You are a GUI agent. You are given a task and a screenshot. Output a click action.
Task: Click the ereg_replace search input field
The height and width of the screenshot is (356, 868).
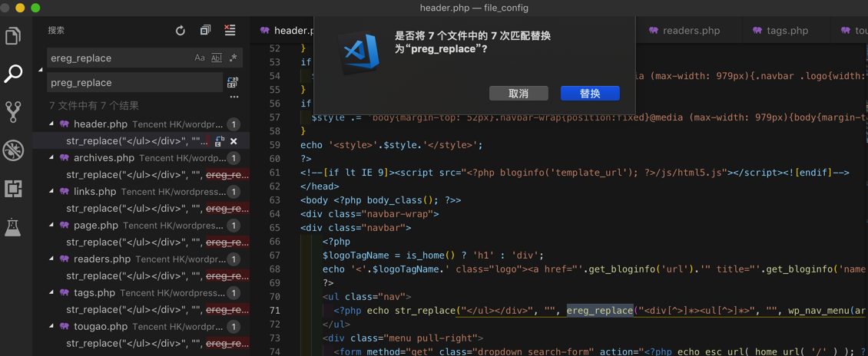[119, 58]
